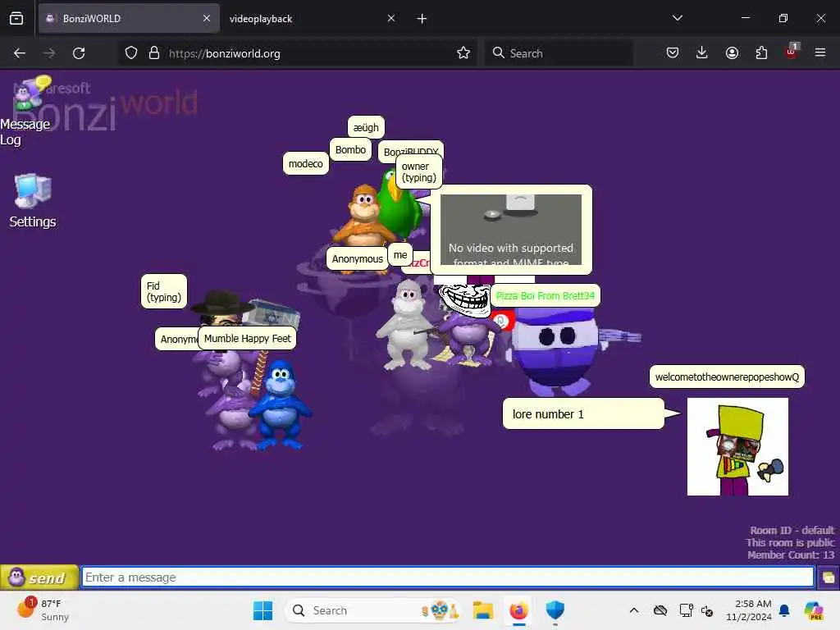Screen dimensions: 840x630
Task: Open the display network tray icon
Action: (685, 610)
